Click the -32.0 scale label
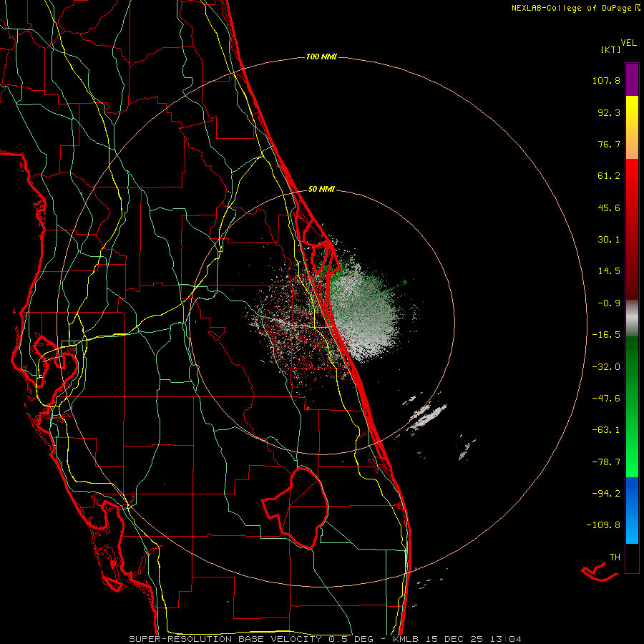Screen dimensions: 644x644 click(606, 367)
